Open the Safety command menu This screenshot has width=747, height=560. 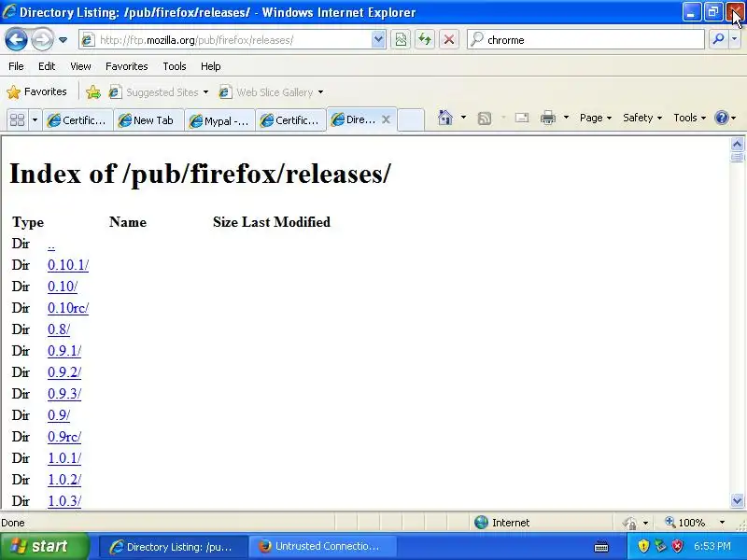(642, 118)
